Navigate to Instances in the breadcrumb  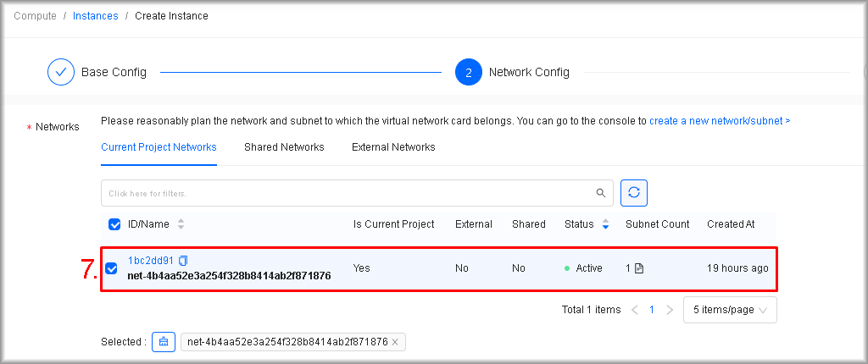click(x=96, y=16)
